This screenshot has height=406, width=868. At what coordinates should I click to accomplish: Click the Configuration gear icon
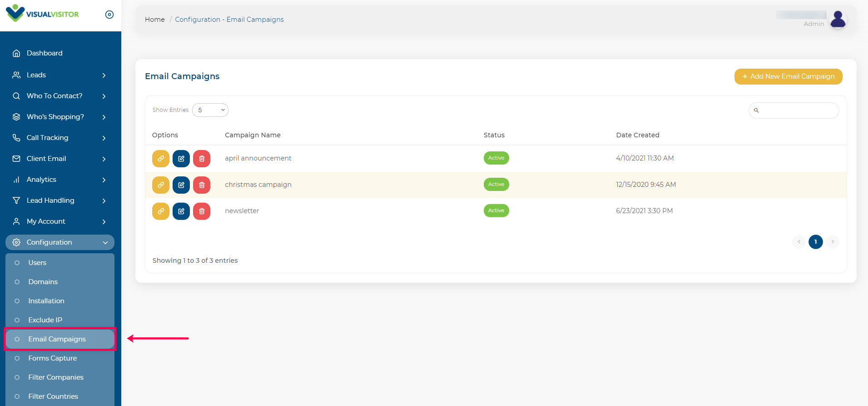(x=16, y=242)
